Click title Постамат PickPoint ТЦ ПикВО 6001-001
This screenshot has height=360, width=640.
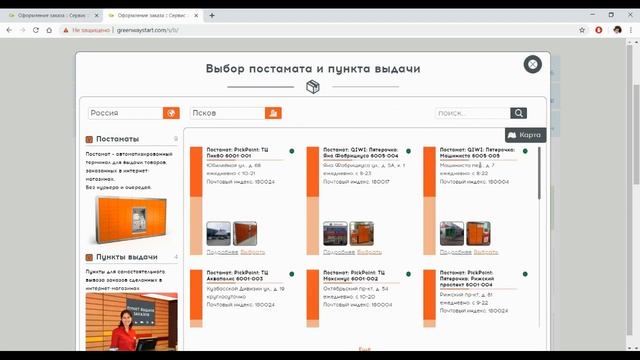[238, 153]
